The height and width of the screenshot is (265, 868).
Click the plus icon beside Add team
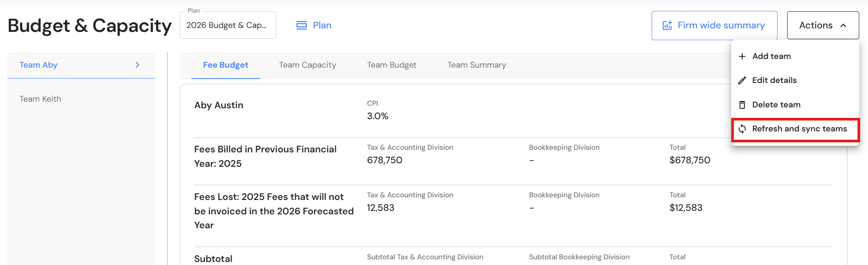(742, 56)
